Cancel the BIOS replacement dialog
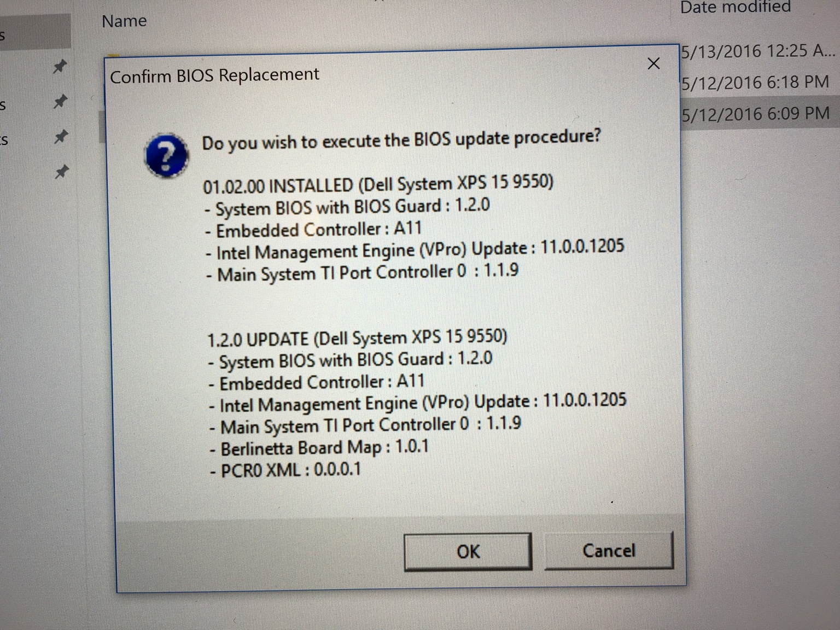 tap(609, 550)
